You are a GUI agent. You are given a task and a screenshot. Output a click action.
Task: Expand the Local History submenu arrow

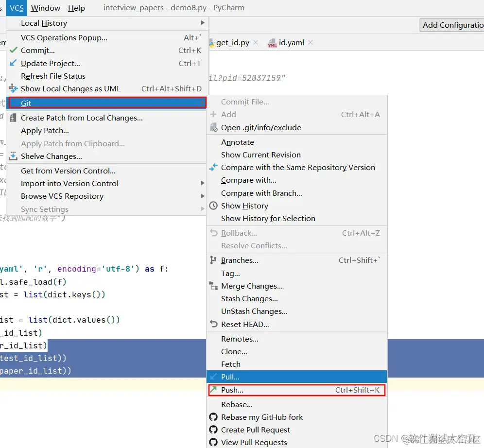(203, 22)
